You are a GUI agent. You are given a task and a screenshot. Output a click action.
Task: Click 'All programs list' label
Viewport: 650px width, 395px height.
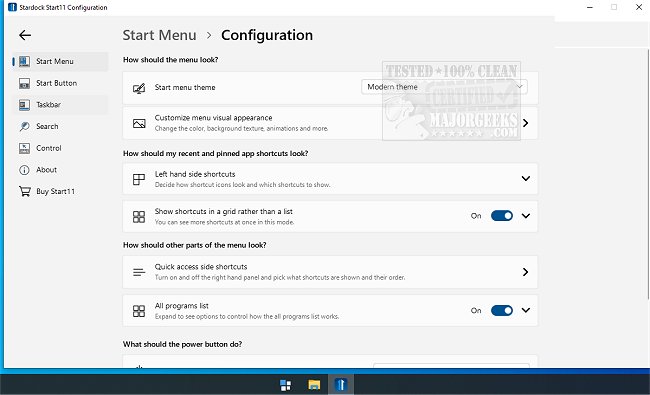pos(182,306)
